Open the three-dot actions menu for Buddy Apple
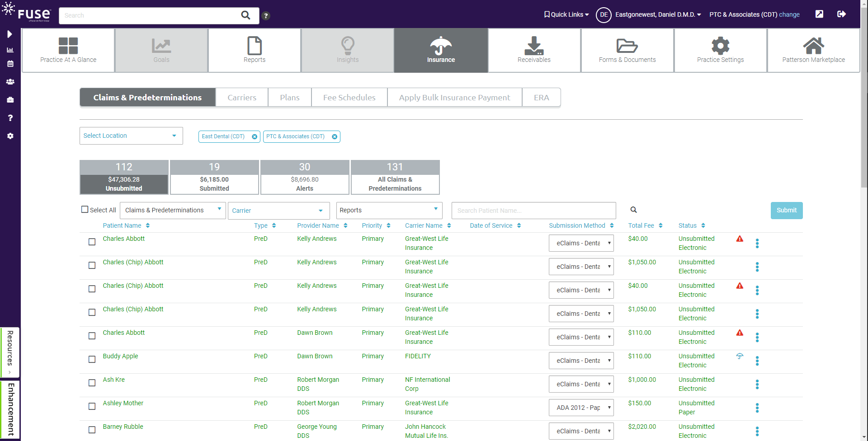Image resolution: width=868 pixels, height=441 pixels. pyautogui.click(x=757, y=361)
